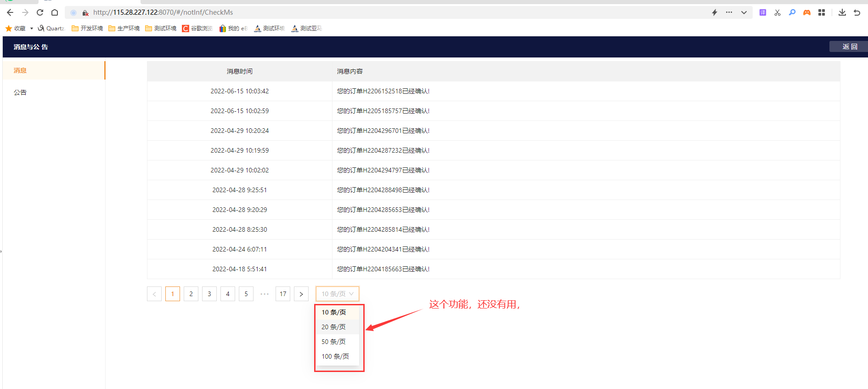Go to pagination page 5
The width and height of the screenshot is (868, 389).
[x=246, y=294]
